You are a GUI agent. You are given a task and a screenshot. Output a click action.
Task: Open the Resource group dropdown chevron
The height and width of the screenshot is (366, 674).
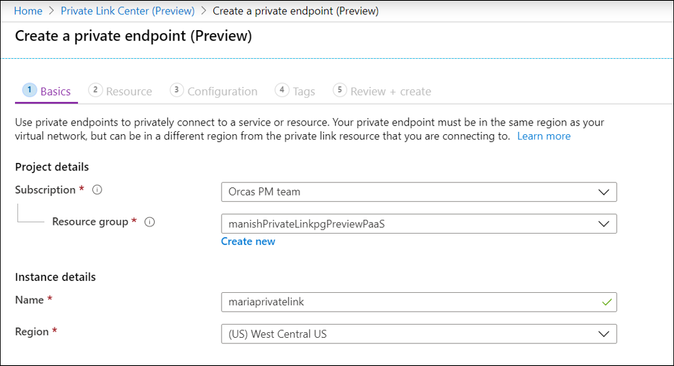[x=604, y=224]
